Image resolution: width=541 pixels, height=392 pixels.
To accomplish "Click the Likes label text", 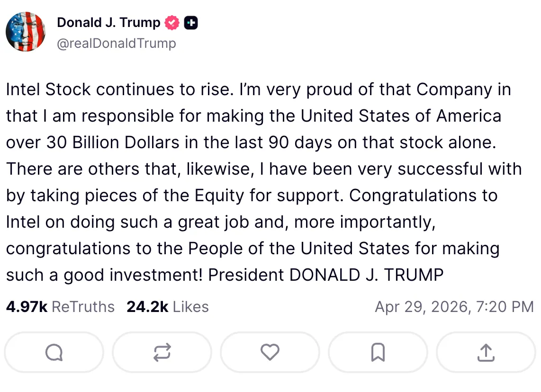I will coord(191,306).
